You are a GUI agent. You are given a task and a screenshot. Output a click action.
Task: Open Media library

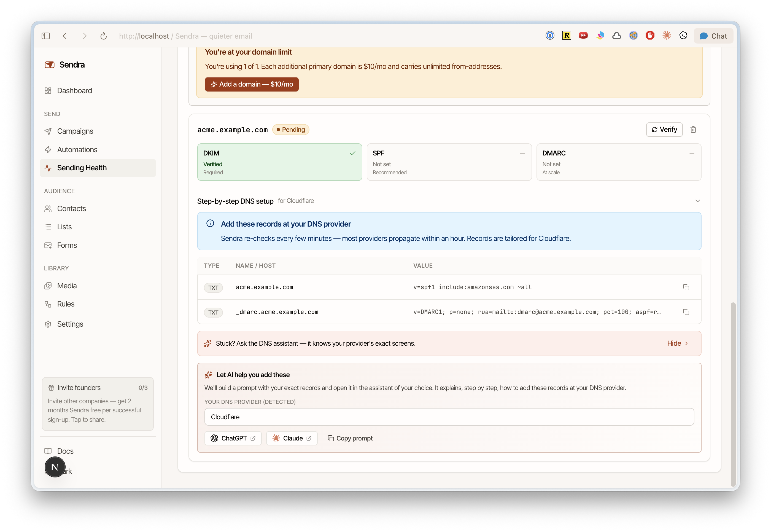tap(97, 286)
